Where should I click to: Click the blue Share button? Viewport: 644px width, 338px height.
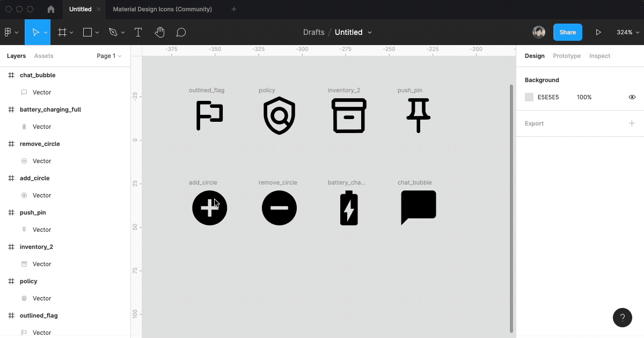(568, 32)
